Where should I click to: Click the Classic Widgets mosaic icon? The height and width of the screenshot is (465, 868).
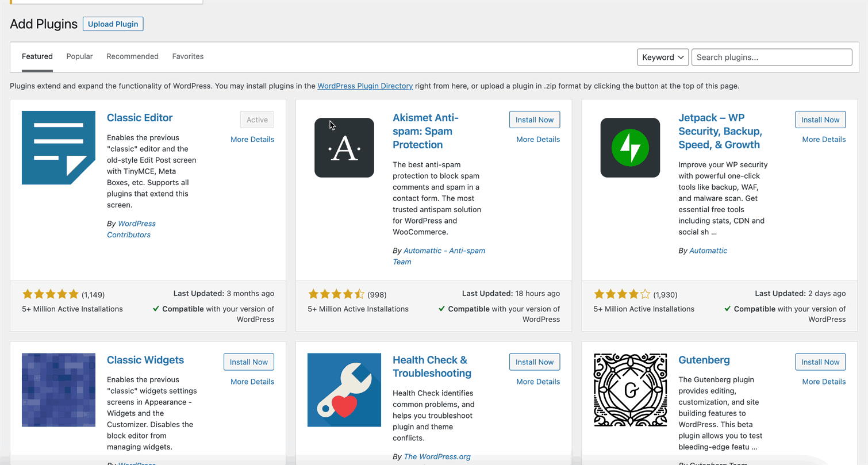[x=58, y=390]
